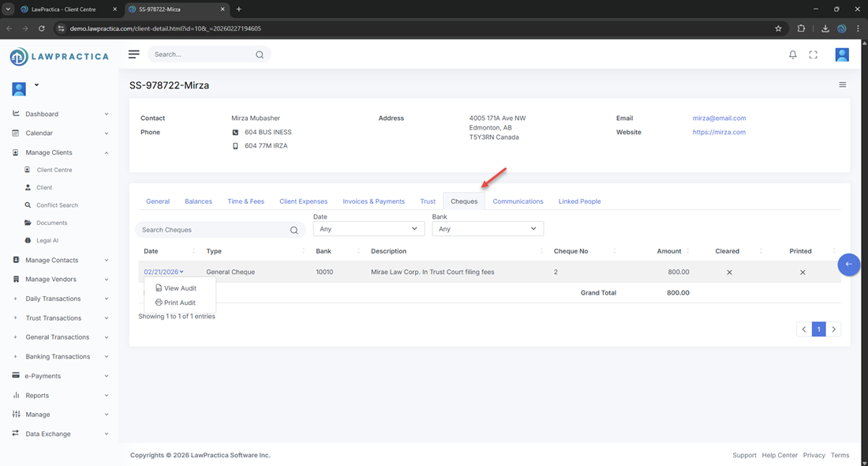This screenshot has width=868, height=466.
Task: Click the hamburger menu icon beside search
Action: (134, 54)
